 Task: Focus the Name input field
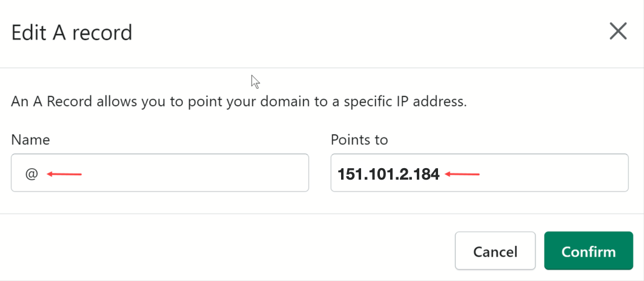pos(182,173)
